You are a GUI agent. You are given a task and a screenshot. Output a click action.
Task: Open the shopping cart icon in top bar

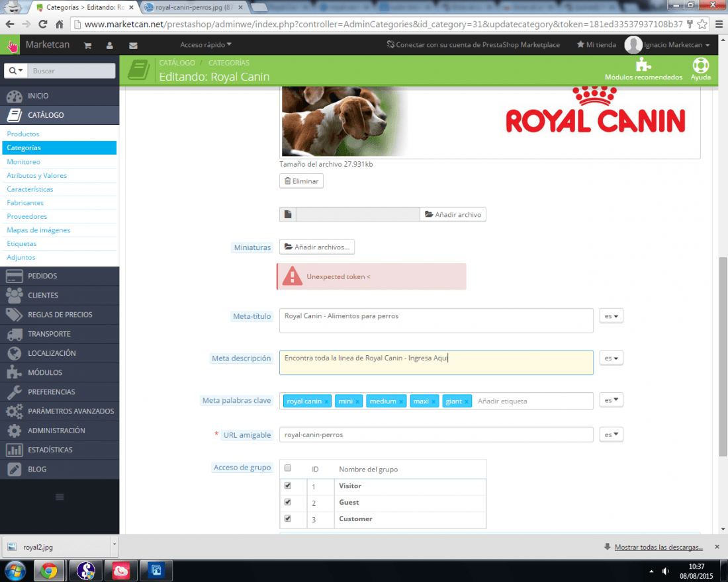(x=88, y=46)
